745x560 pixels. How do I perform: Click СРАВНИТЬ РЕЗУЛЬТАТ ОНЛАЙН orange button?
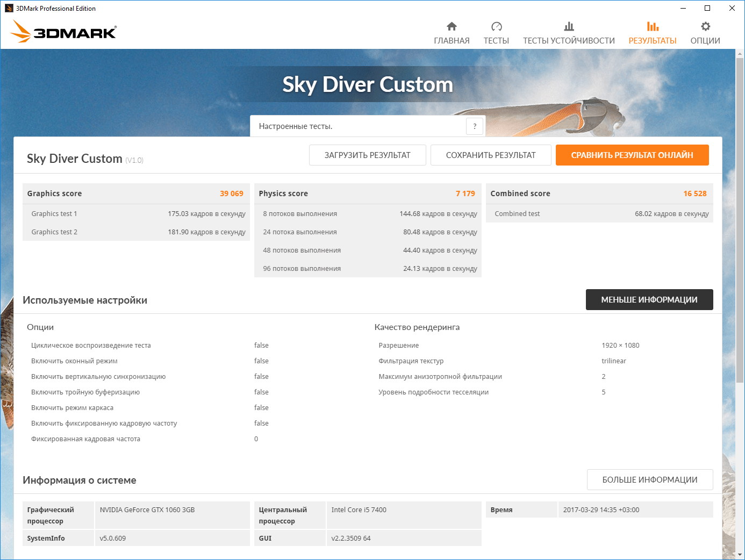point(632,155)
